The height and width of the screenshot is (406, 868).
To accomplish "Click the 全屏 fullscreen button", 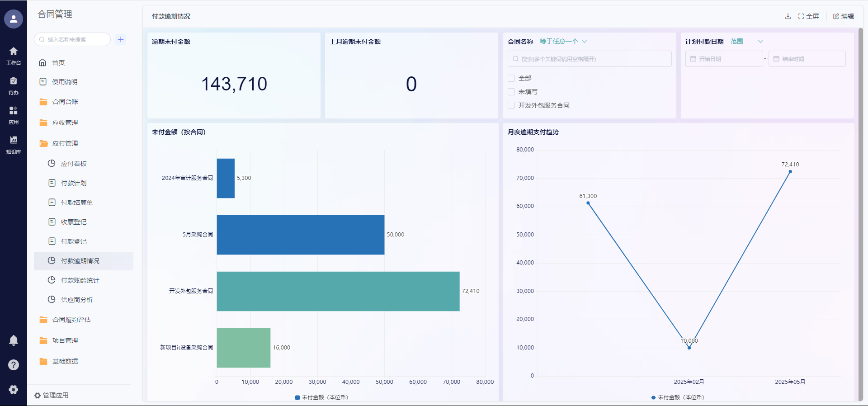I will 809,16.
